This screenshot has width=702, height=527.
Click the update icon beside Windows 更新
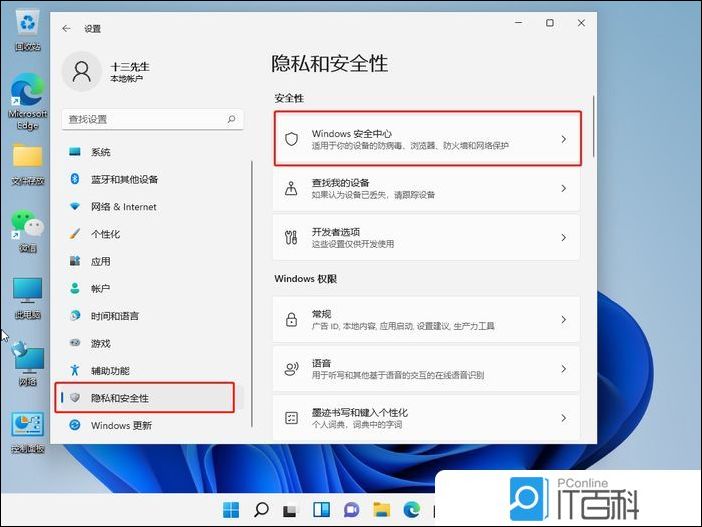point(75,425)
